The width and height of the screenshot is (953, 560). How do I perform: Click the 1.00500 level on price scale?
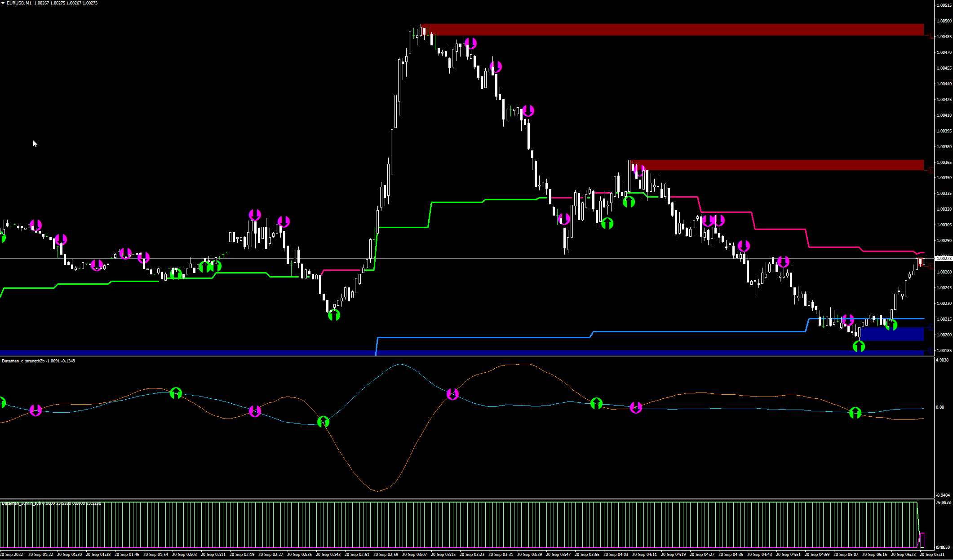pyautogui.click(x=944, y=21)
